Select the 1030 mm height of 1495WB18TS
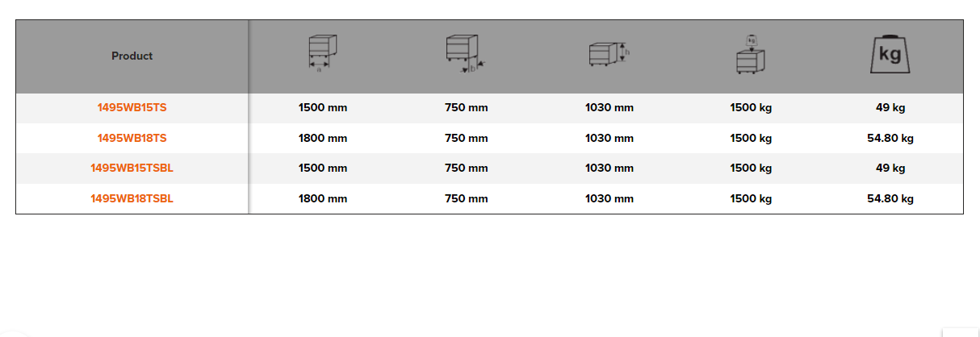This screenshot has width=980, height=337. tap(609, 138)
